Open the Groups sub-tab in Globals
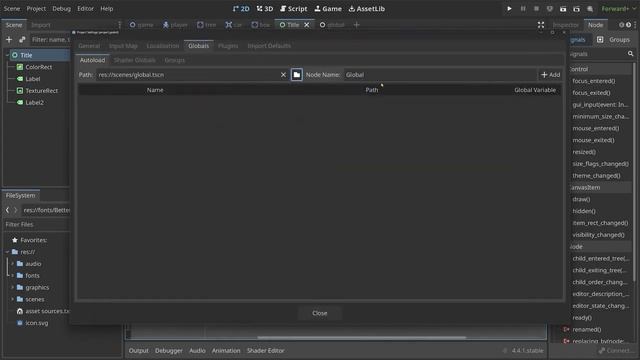This screenshot has height=360, width=640. 174,60
